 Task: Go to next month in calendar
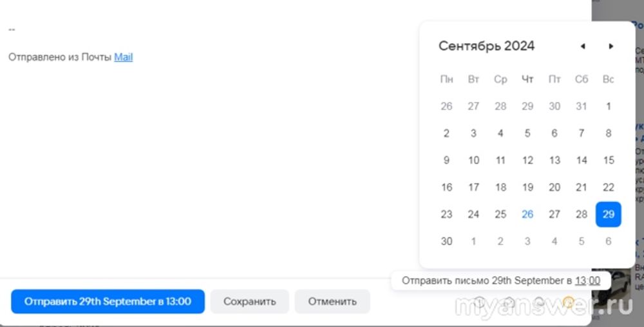[x=611, y=46]
